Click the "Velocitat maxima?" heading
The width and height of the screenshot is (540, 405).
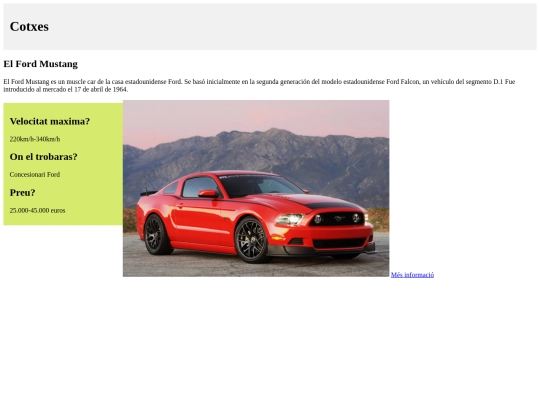point(50,121)
